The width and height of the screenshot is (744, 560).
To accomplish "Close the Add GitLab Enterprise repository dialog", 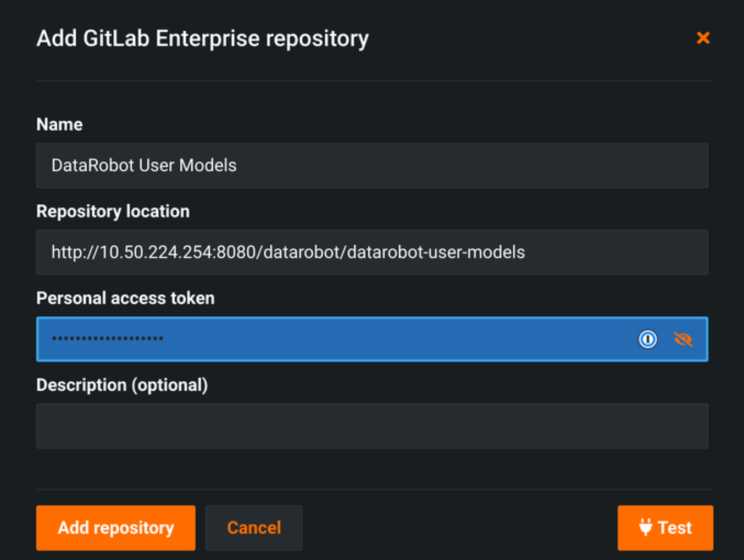I will point(703,38).
